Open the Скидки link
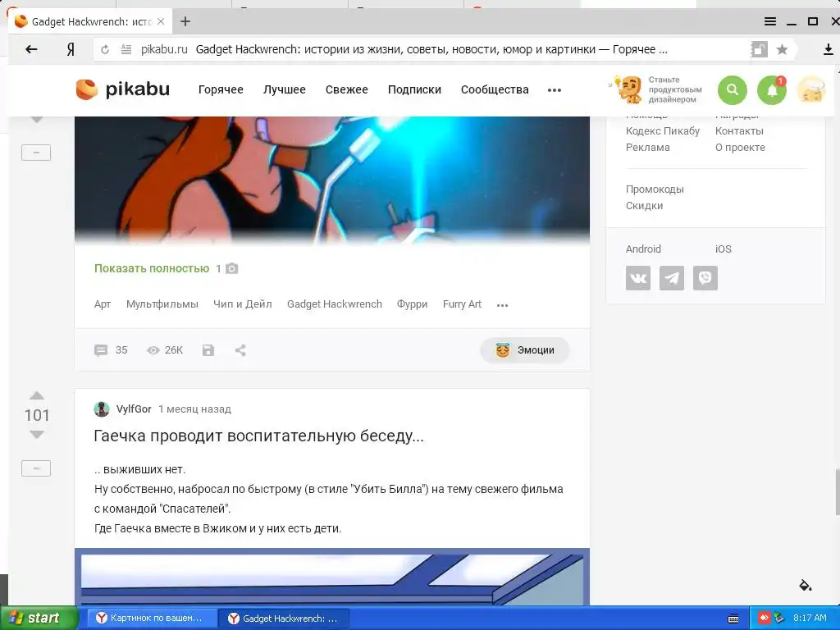 pyautogui.click(x=645, y=206)
